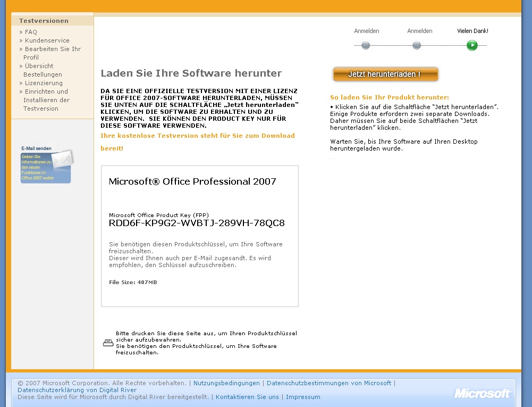Open Datenschutzerklärung von Digital River link
This screenshot has height=407, width=532.
point(77,390)
